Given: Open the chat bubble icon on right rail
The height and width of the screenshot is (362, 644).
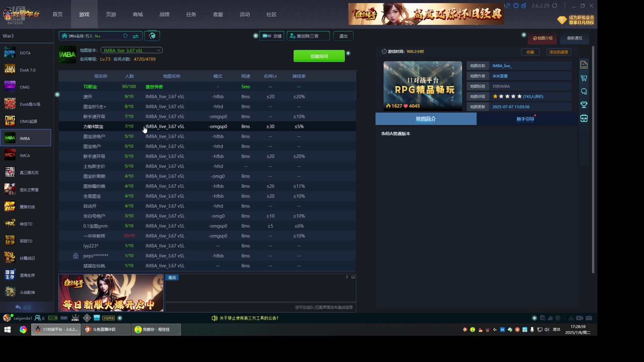Looking at the screenshot, I should [x=584, y=92].
